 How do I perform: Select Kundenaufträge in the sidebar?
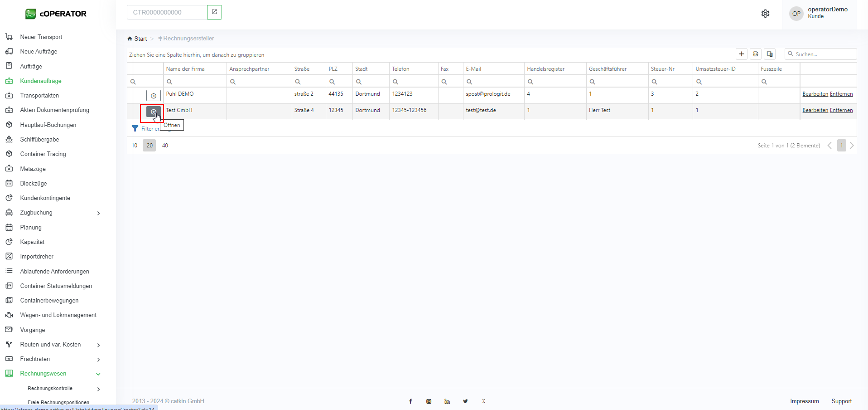pos(41,81)
